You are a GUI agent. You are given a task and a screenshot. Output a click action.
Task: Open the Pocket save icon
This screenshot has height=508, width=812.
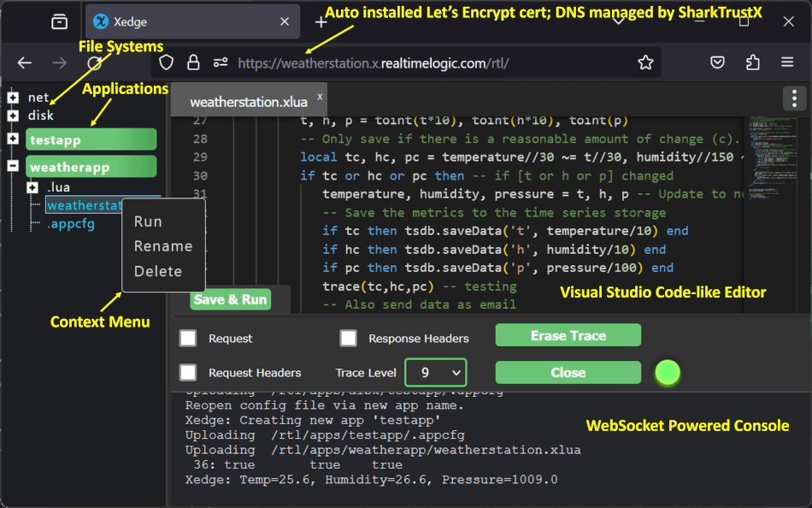(717, 62)
